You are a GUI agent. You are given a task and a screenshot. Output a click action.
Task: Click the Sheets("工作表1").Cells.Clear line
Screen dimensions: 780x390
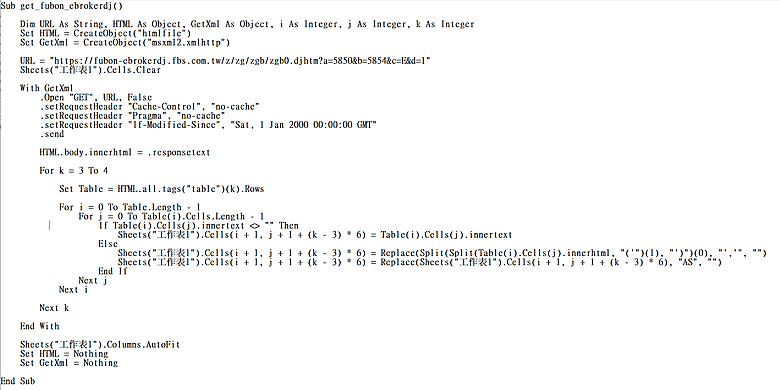91,70
